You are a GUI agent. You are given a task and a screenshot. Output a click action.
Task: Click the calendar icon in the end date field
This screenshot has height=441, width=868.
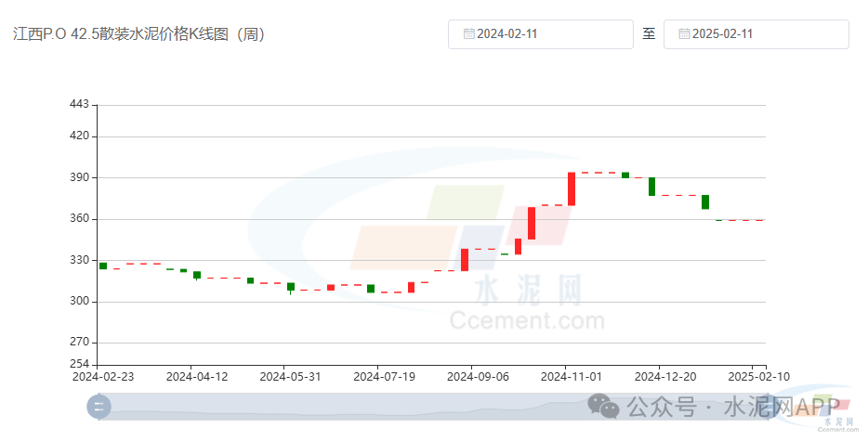coord(685,34)
